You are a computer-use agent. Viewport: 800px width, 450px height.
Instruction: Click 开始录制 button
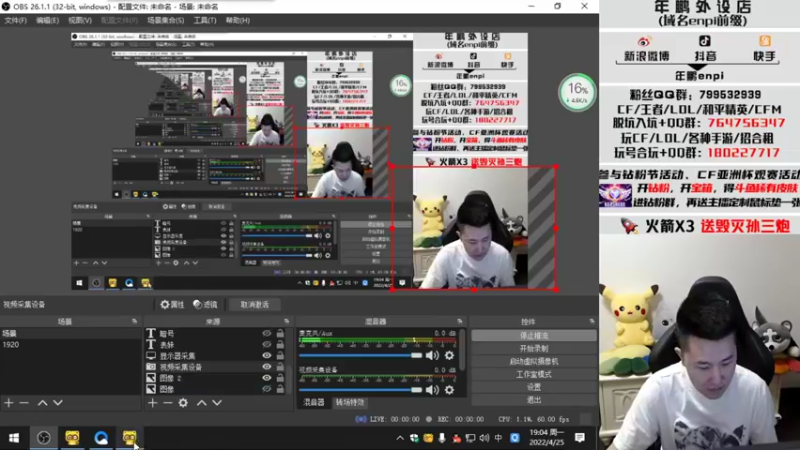pos(534,348)
